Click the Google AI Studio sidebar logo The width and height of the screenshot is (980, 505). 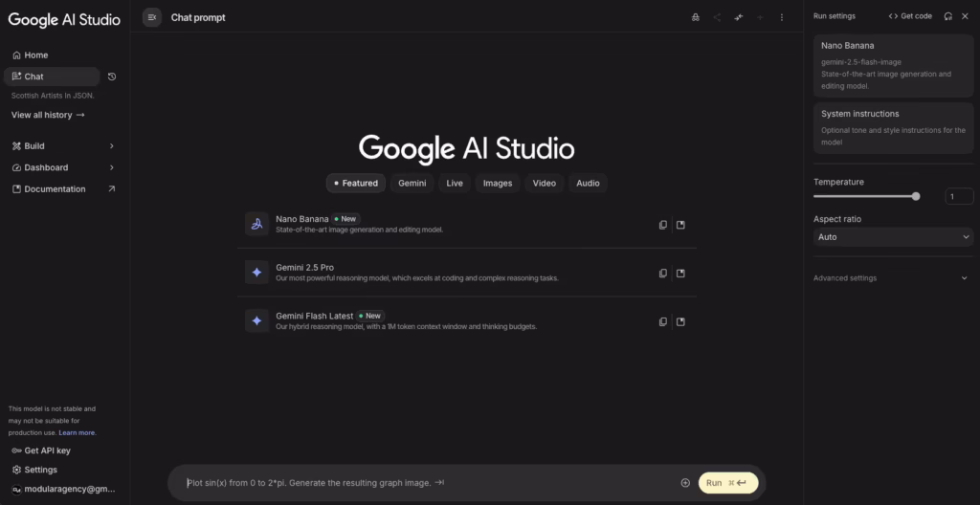click(64, 19)
